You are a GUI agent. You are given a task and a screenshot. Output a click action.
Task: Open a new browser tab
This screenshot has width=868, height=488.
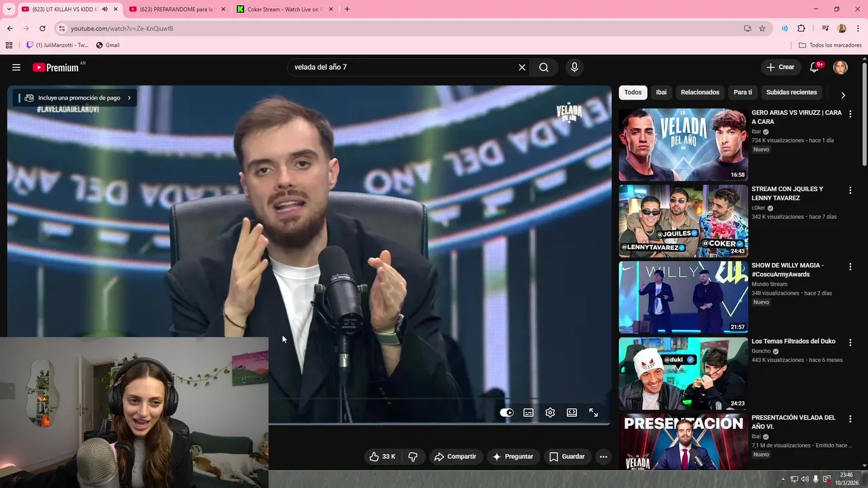[347, 9]
